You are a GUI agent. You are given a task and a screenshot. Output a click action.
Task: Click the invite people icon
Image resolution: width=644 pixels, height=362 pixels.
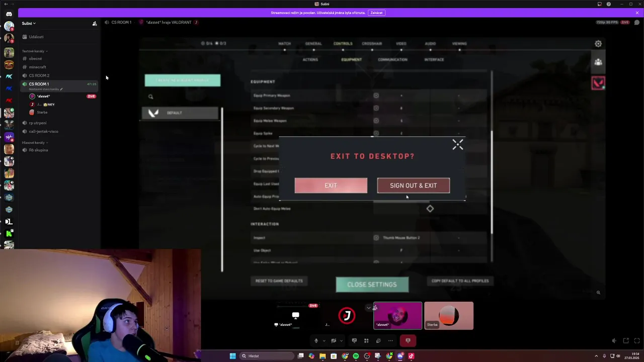(x=95, y=24)
